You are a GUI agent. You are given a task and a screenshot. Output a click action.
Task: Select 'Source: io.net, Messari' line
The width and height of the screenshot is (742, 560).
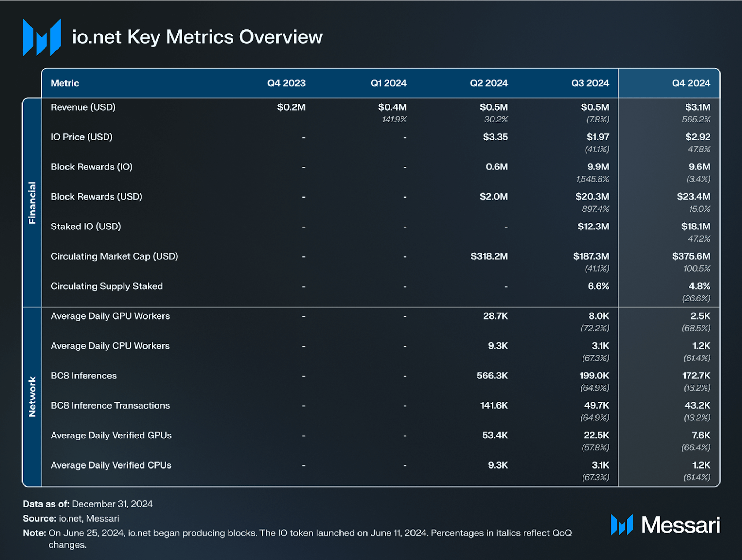pos(71,518)
